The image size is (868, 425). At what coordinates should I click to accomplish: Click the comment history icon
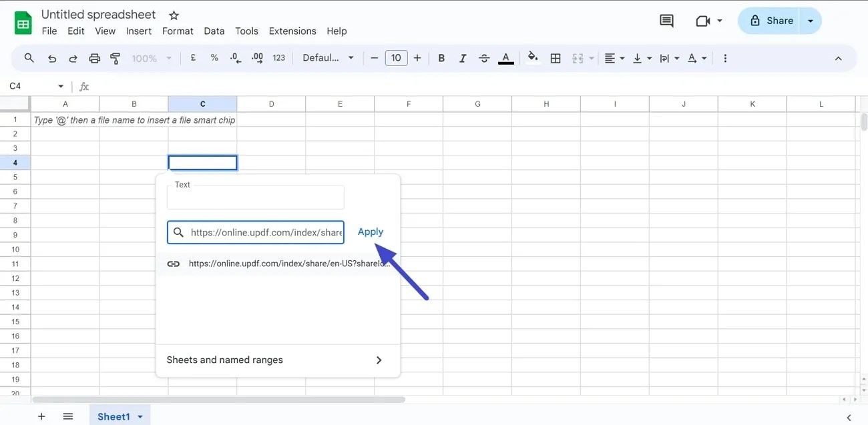click(666, 21)
